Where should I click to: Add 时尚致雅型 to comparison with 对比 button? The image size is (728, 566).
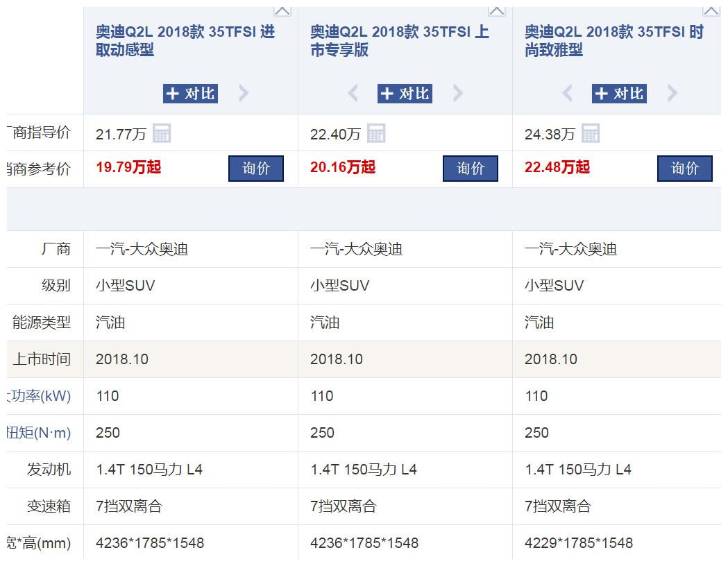[x=619, y=93]
